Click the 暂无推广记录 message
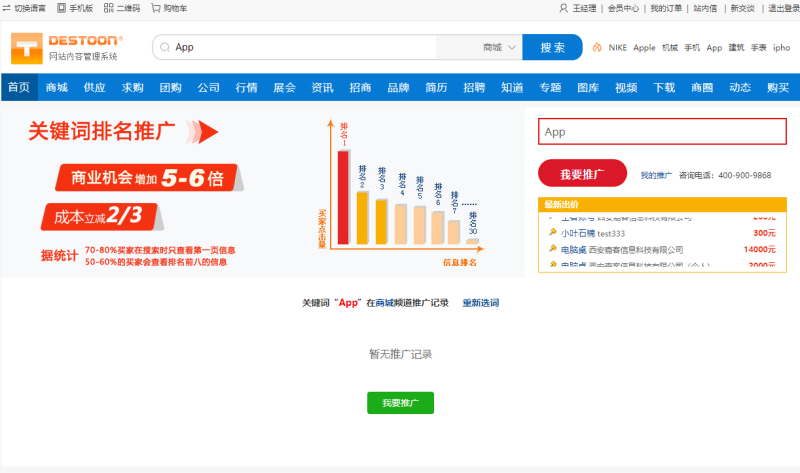Screen dimensions: 800x473 [x=401, y=354]
